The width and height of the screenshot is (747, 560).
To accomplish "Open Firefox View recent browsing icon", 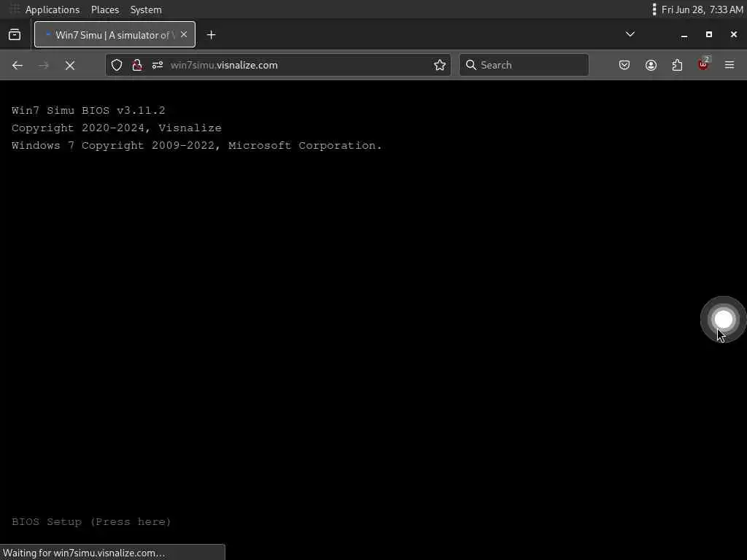I will 15,35.
